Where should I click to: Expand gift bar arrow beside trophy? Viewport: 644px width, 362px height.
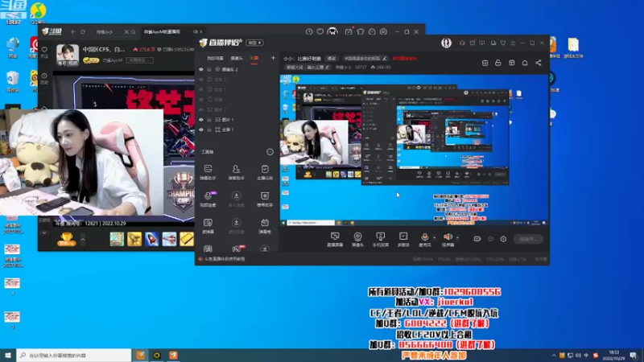83,239
